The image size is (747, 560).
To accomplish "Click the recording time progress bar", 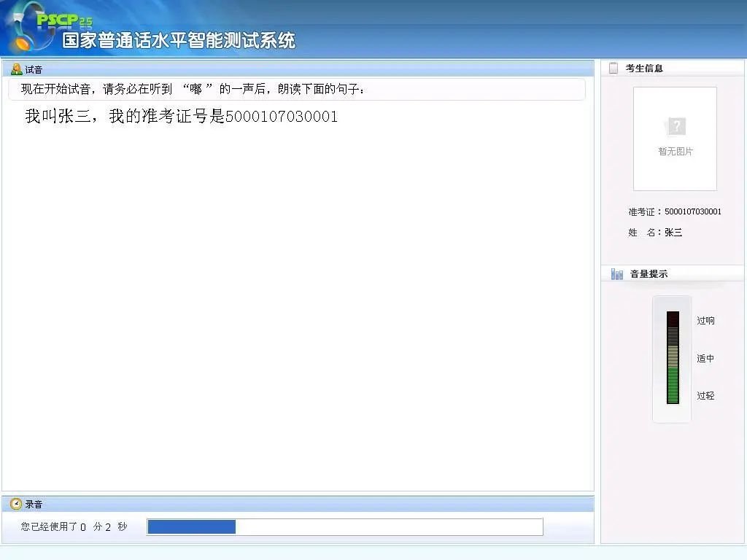I will coord(344,526).
